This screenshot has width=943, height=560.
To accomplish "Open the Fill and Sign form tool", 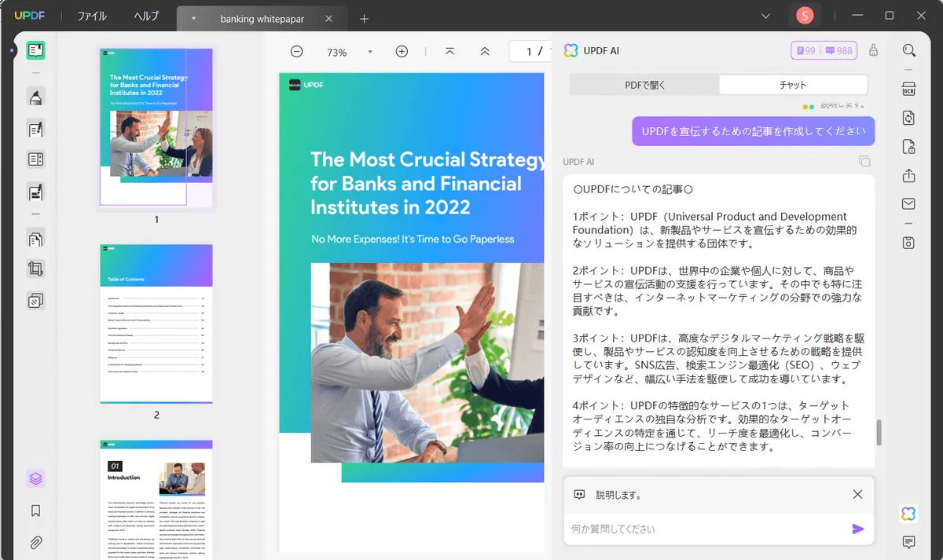I will click(35, 191).
